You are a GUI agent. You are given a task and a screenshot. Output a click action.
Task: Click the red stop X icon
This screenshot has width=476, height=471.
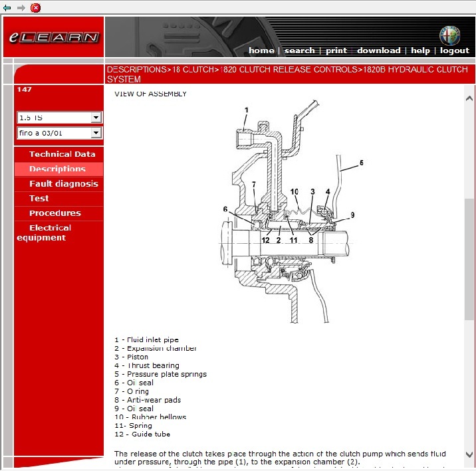click(x=35, y=7)
